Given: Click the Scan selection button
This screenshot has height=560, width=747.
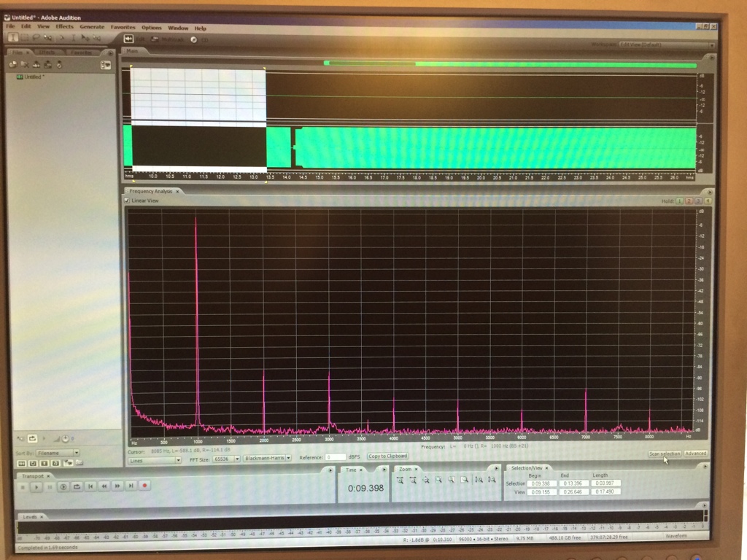Looking at the screenshot, I should (x=664, y=454).
